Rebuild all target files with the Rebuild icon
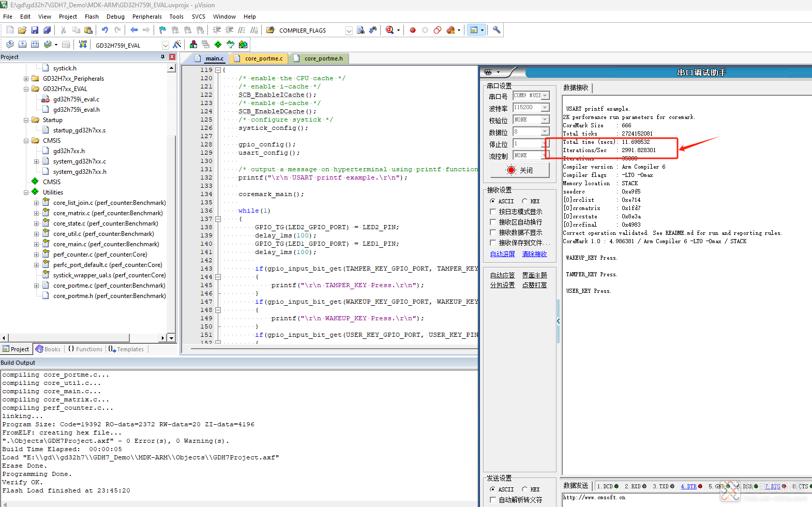This screenshot has width=812, height=507. click(x=35, y=44)
